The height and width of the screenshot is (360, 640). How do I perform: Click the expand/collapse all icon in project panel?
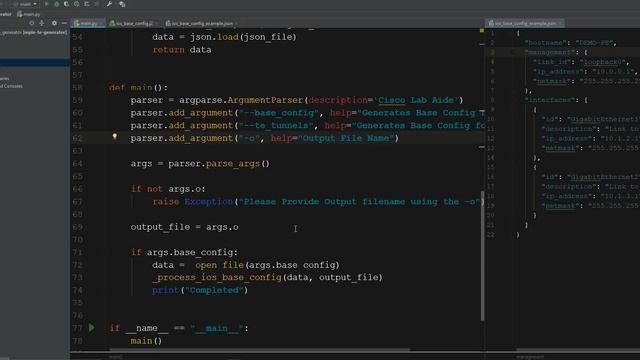click(x=42, y=23)
